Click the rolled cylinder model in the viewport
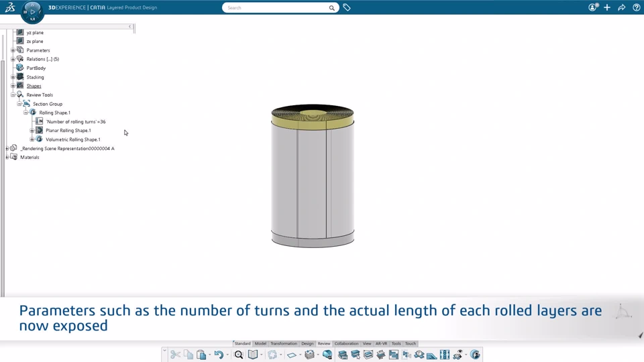The width and height of the screenshot is (644, 362). [313, 176]
